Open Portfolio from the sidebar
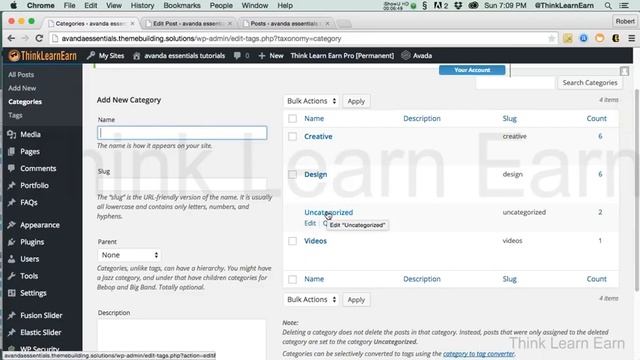The width and height of the screenshot is (640, 360). pos(34,185)
